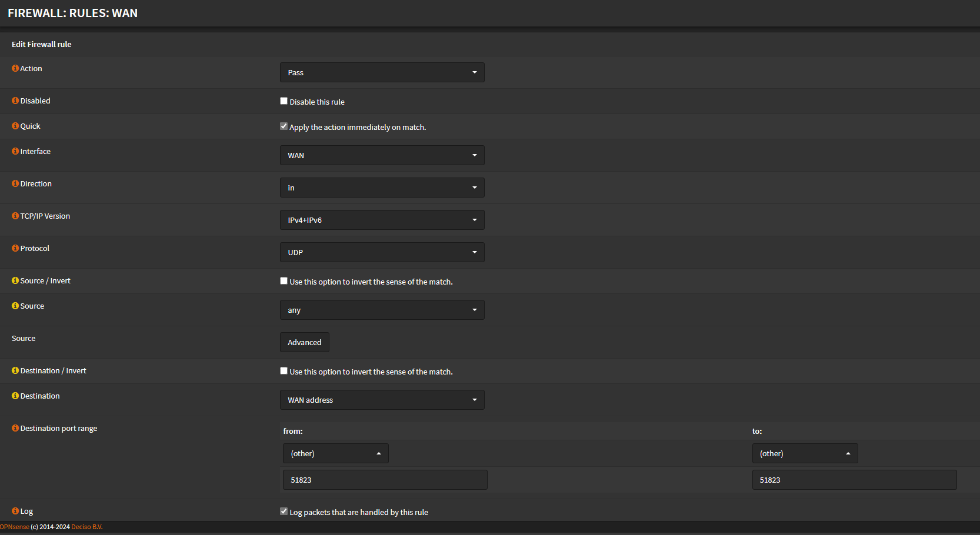Click the info icon beside Quick
This screenshot has width=980, height=535.
(15, 126)
